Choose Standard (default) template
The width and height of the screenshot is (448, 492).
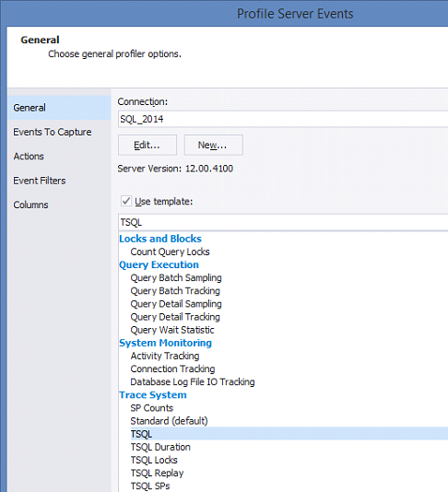169,421
